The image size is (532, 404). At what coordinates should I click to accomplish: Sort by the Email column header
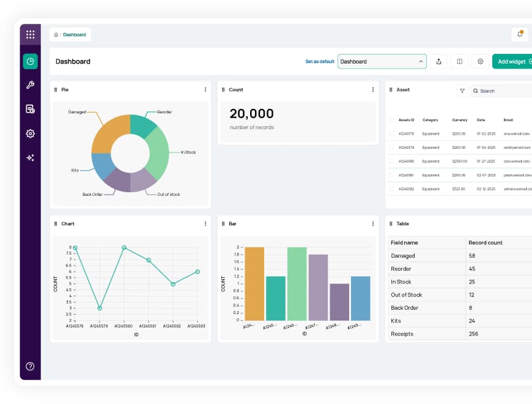pos(508,120)
